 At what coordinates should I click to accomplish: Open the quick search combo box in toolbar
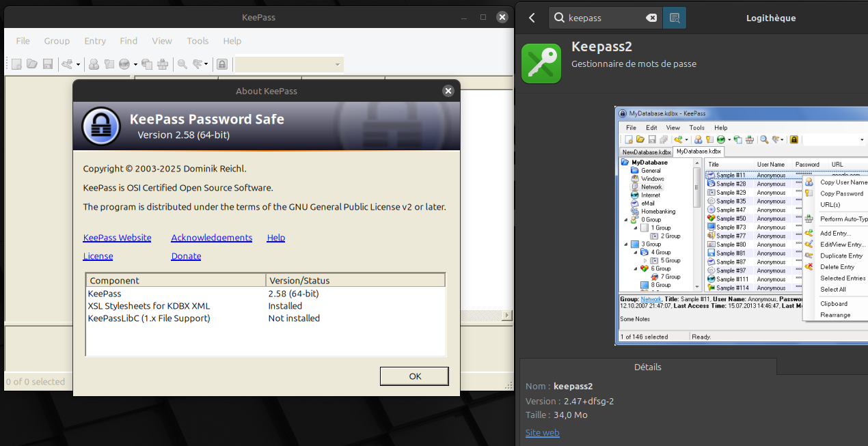tap(289, 64)
